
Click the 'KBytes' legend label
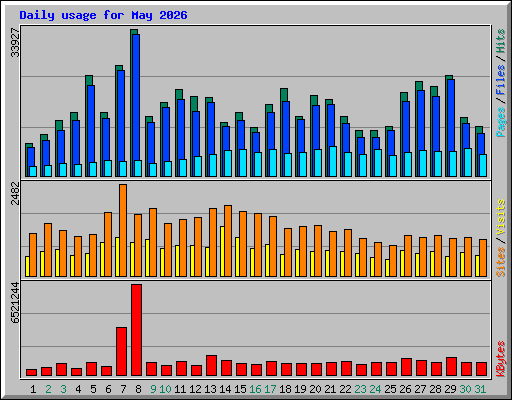[501, 359]
